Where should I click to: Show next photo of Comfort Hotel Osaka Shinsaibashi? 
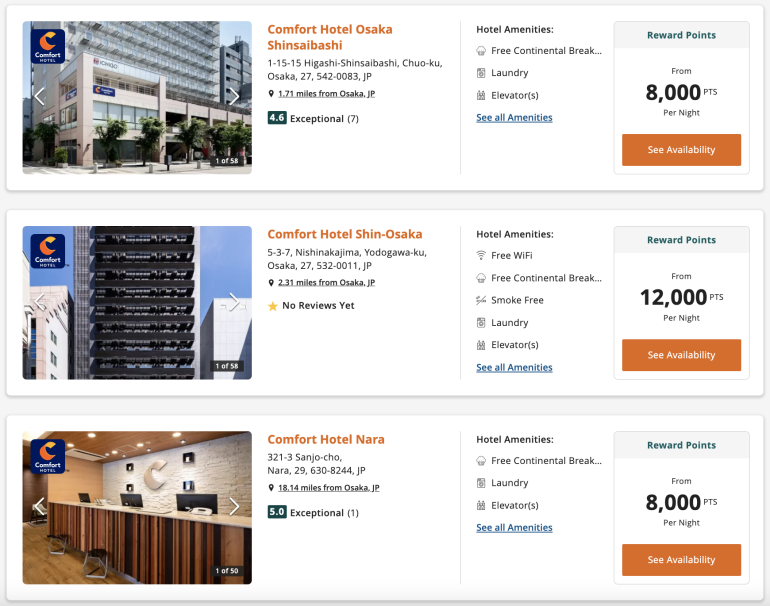pos(234,96)
